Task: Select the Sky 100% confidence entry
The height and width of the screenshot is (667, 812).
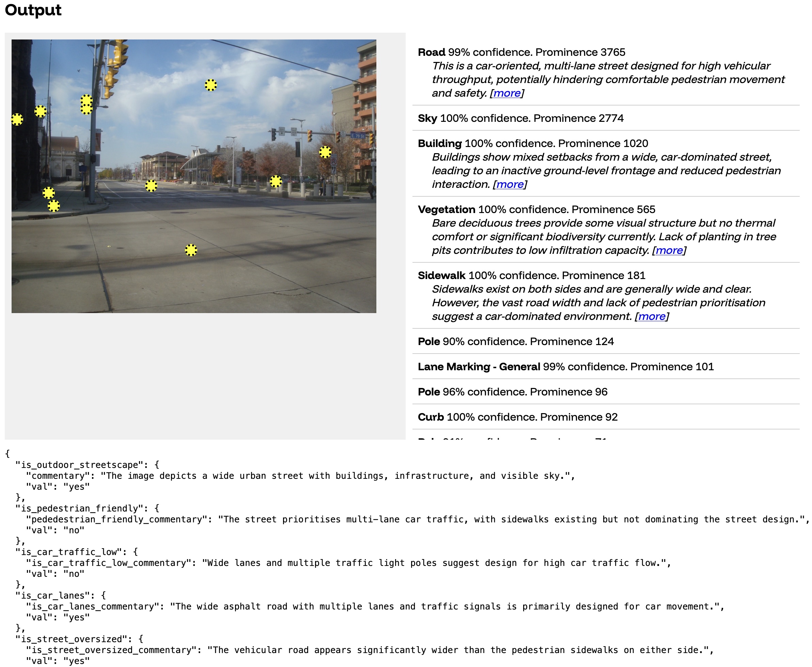Action: click(x=520, y=118)
